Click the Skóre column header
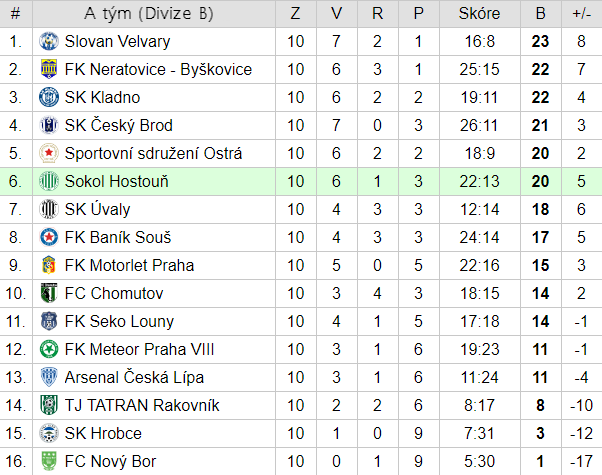The width and height of the screenshot is (602, 475). [x=480, y=14]
